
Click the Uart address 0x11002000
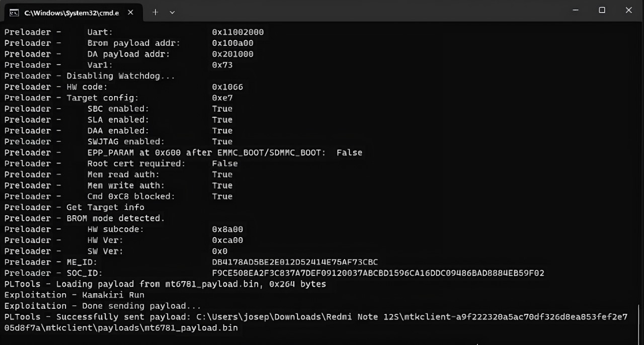[x=238, y=32]
